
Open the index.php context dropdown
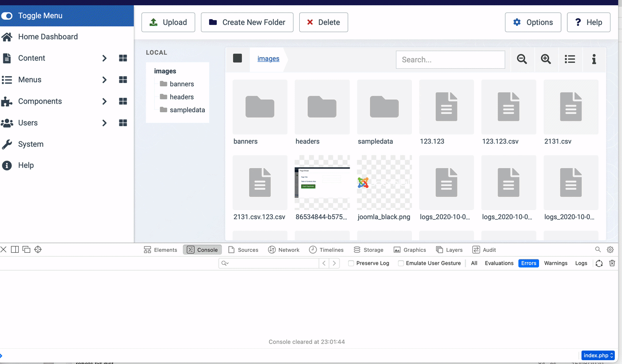(598, 355)
